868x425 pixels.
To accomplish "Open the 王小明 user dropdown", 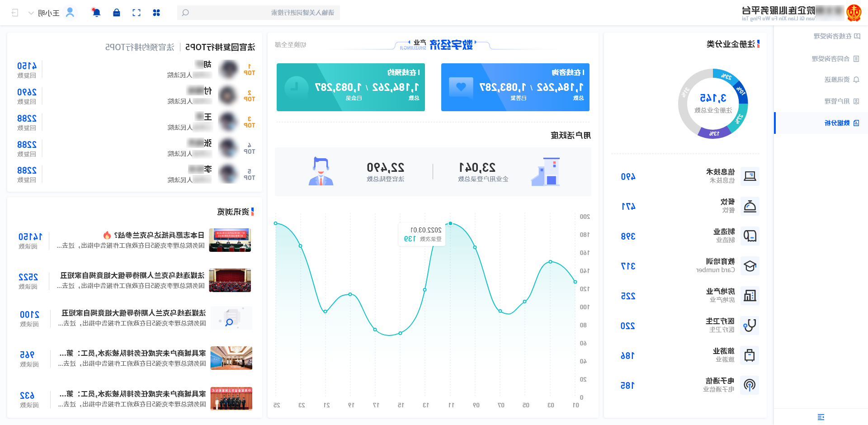I will point(44,13).
